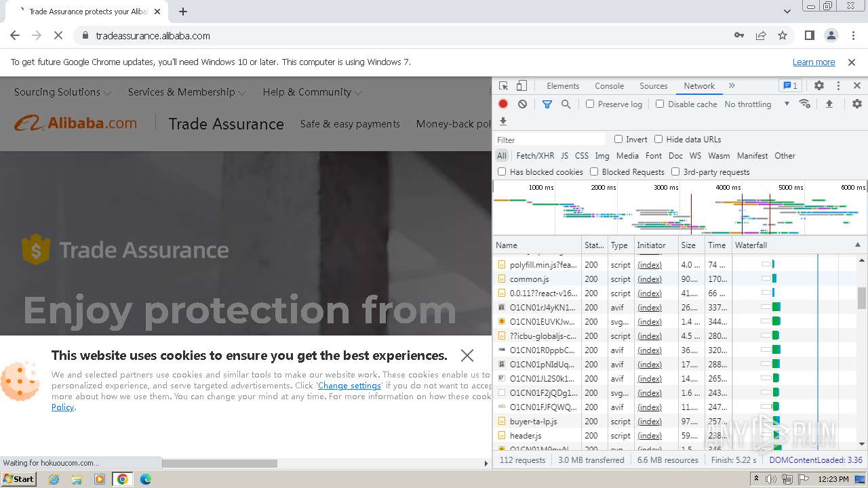This screenshot has width=868, height=488.
Task: Open the Chrome profile avatar
Action: pyautogui.click(x=831, y=36)
